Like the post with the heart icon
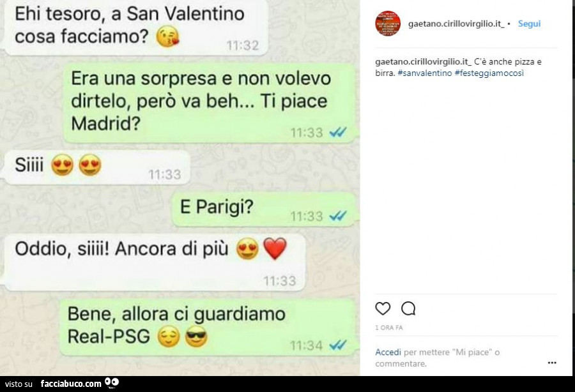The image size is (575, 392). [383, 309]
